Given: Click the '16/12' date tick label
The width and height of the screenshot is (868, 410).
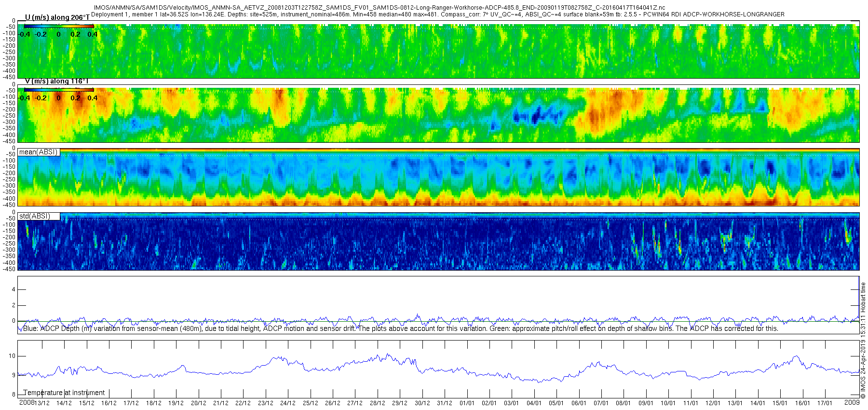Looking at the screenshot, I should 109,403.
